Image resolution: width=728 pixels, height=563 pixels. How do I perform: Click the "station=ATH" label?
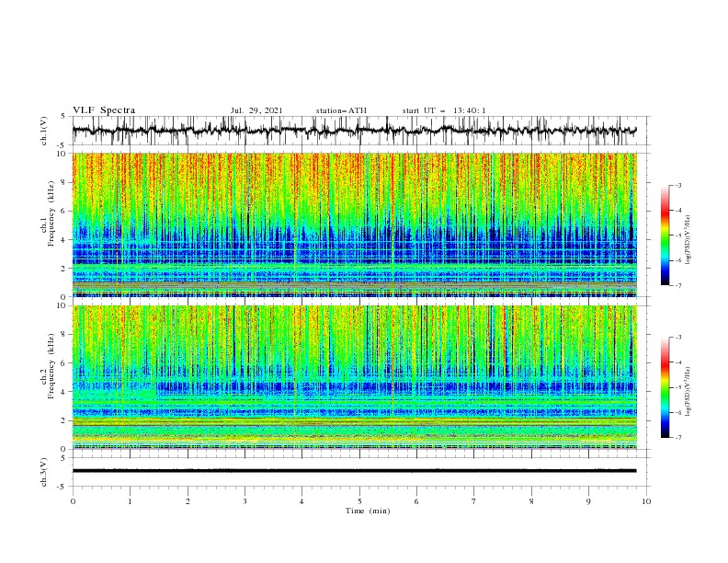tap(341, 110)
